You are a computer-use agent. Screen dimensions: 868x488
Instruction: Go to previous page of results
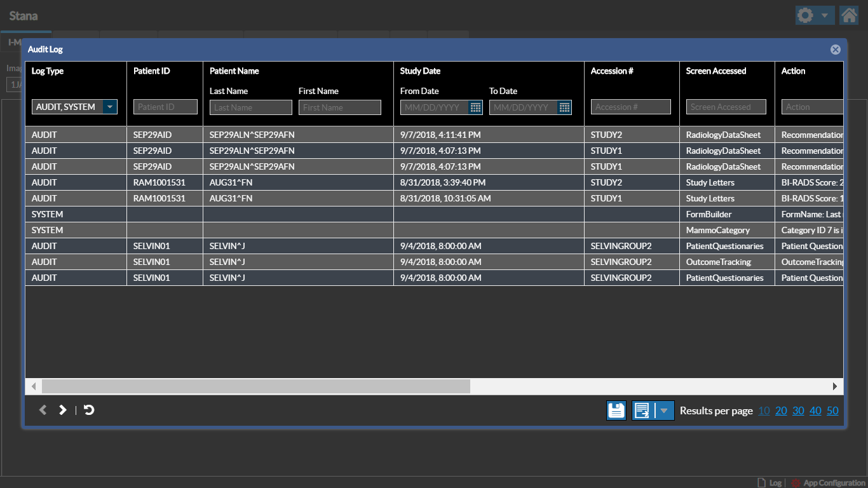[x=43, y=410]
